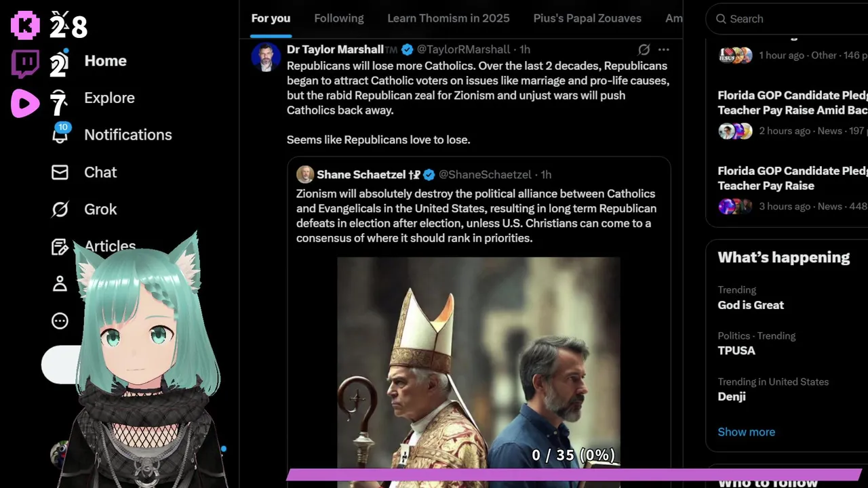
Task: Click the pink play-button platform icon
Action: coord(25,104)
